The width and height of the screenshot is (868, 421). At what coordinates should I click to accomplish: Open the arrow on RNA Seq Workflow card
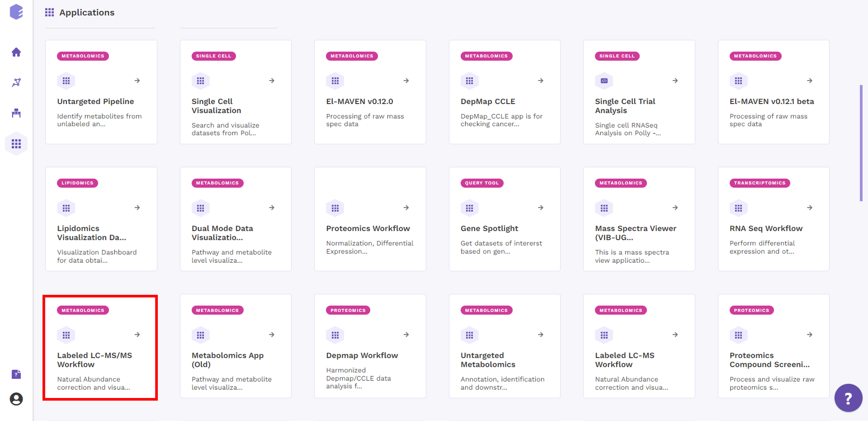pos(809,208)
